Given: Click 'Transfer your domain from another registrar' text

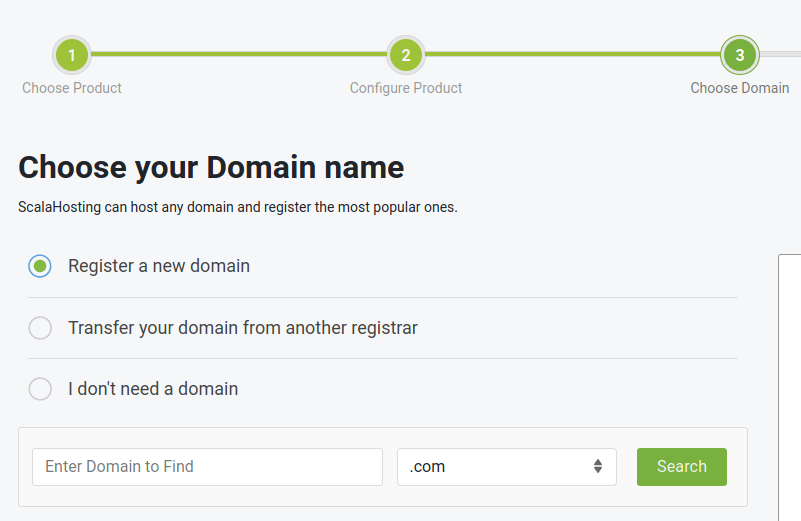Looking at the screenshot, I should pyautogui.click(x=243, y=328).
